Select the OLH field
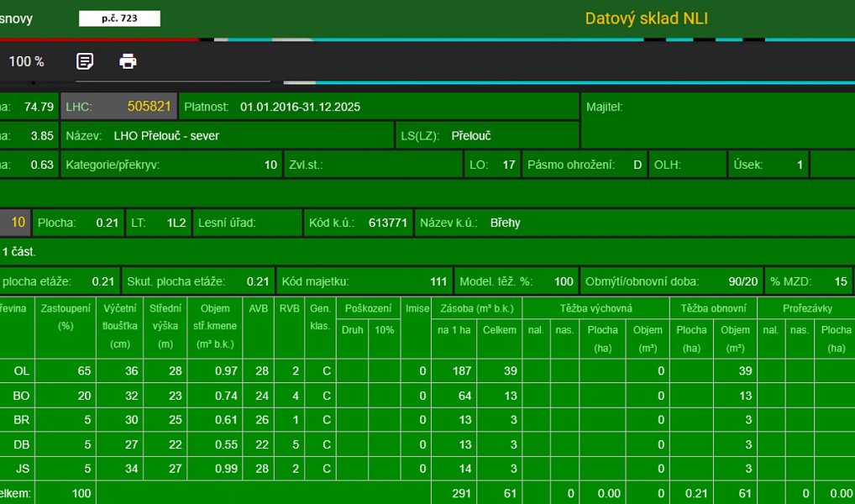855x504 pixels. [688, 165]
